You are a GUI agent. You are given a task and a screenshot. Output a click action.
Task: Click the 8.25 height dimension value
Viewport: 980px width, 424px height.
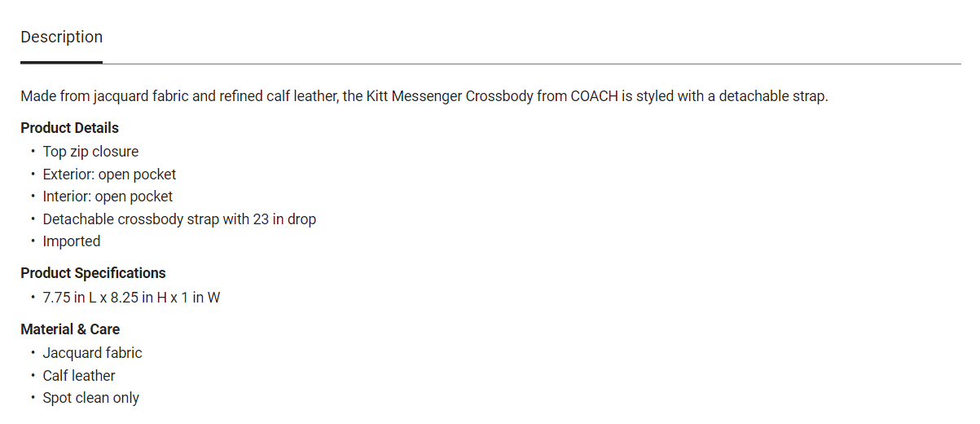[125, 298]
